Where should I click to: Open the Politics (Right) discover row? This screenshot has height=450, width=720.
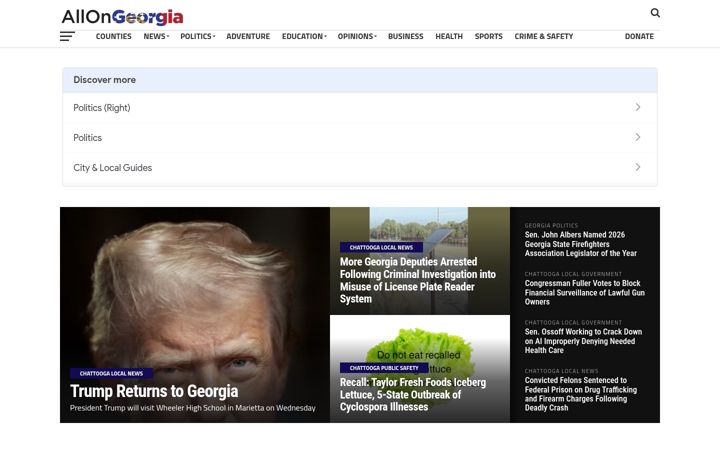pyautogui.click(x=360, y=107)
